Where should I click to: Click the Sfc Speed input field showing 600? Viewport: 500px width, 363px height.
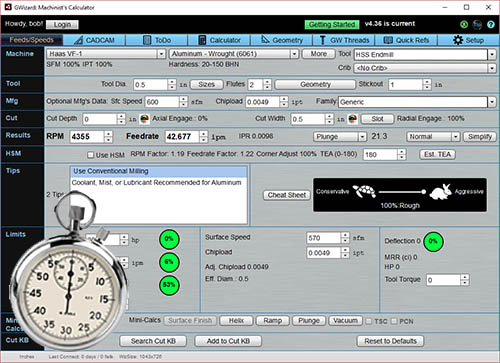(x=162, y=102)
